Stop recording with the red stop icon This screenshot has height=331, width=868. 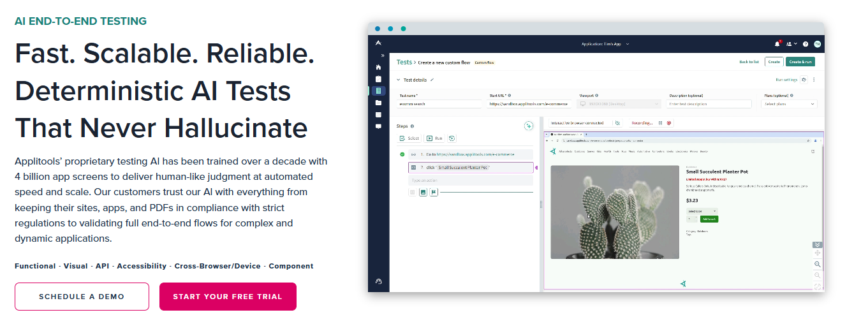[x=669, y=122]
